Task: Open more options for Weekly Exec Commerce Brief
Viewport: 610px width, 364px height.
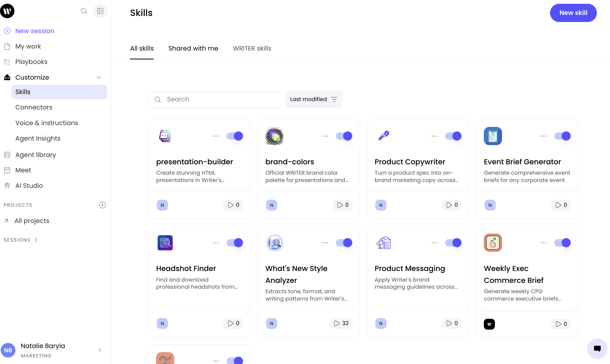Action: [x=543, y=243]
